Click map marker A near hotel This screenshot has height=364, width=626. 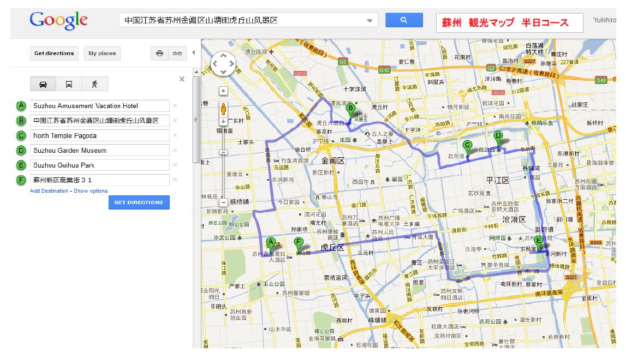(271, 244)
